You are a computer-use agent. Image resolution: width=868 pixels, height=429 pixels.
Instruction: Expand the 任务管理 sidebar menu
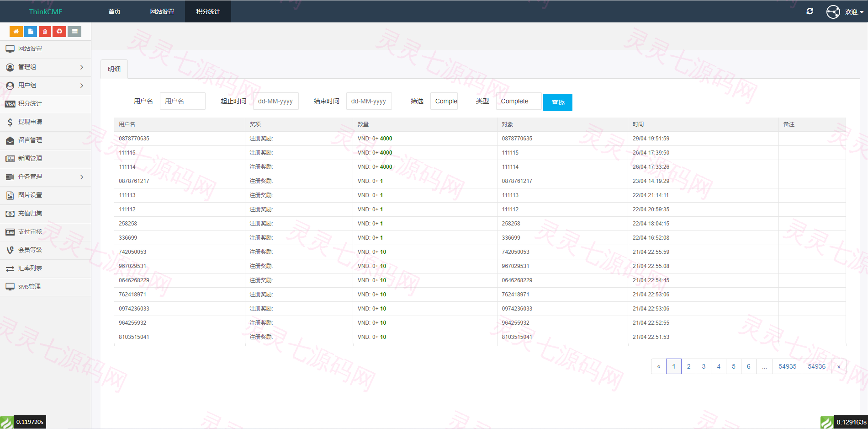click(x=45, y=177)
